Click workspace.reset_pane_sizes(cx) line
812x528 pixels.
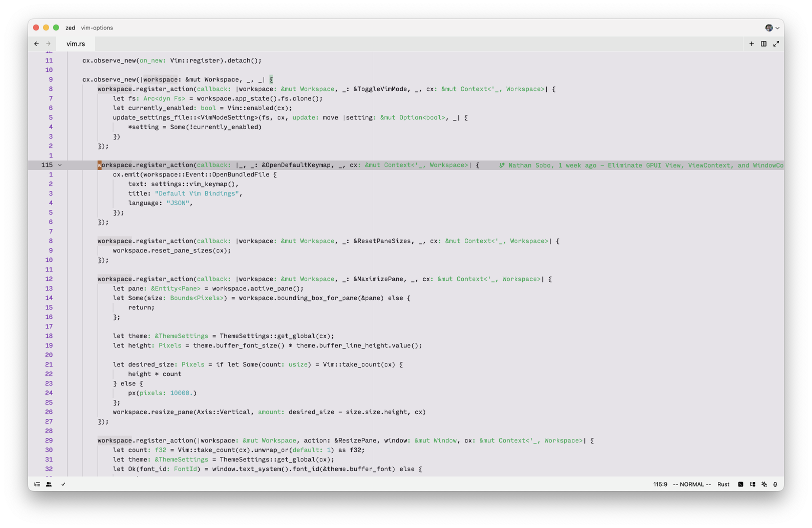[172, 250]
